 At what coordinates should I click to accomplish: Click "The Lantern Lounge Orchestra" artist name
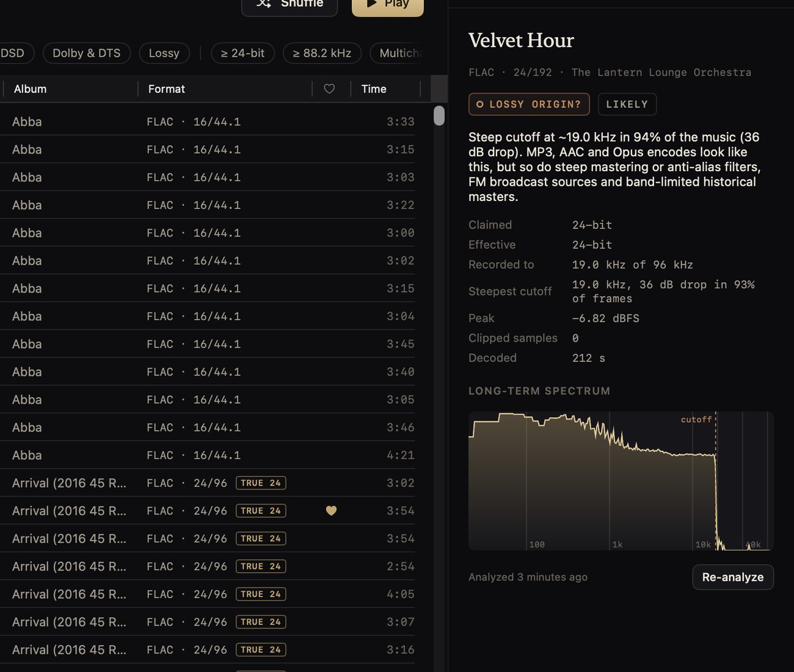coord(661,73)
